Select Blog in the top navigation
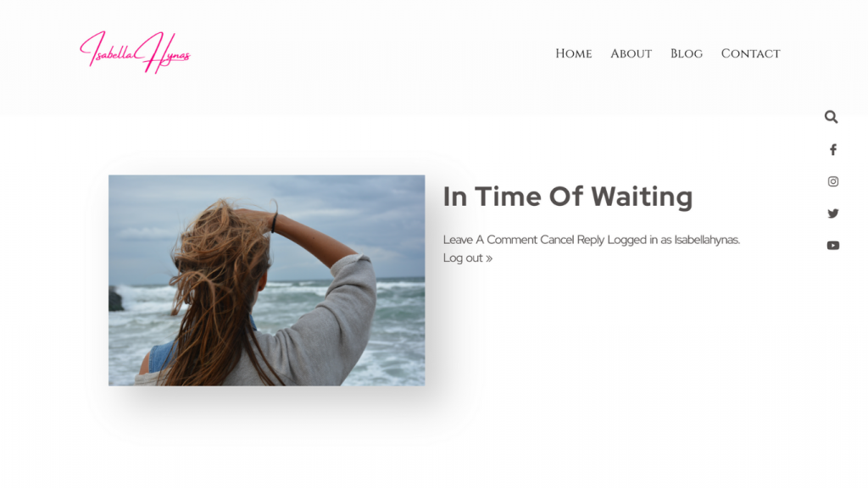This screenshot has height=488, width=868. [687, 53]
